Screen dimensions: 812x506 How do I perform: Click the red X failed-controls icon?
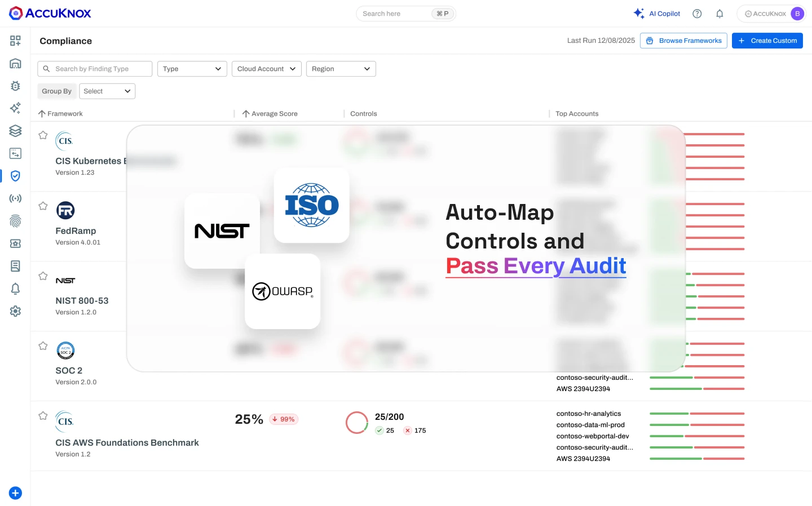tap(408, 430)
